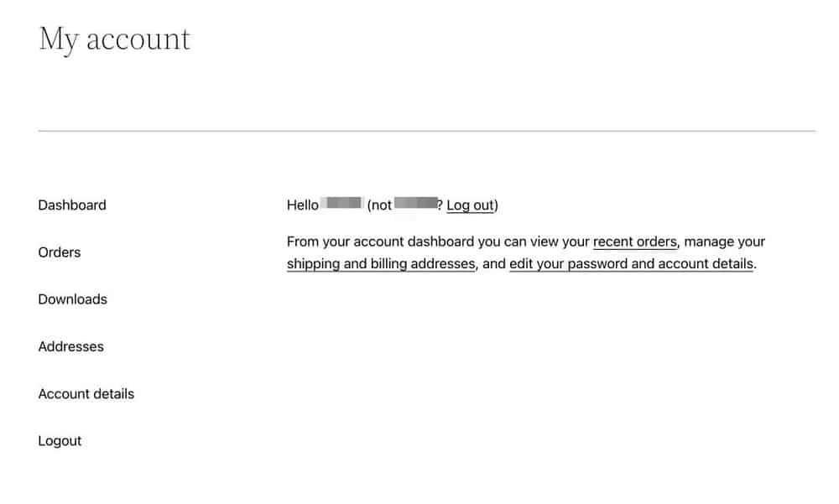839x504 pixels.
Task: Select Addresses from the account navigation
Action: (x=71, y=346)
